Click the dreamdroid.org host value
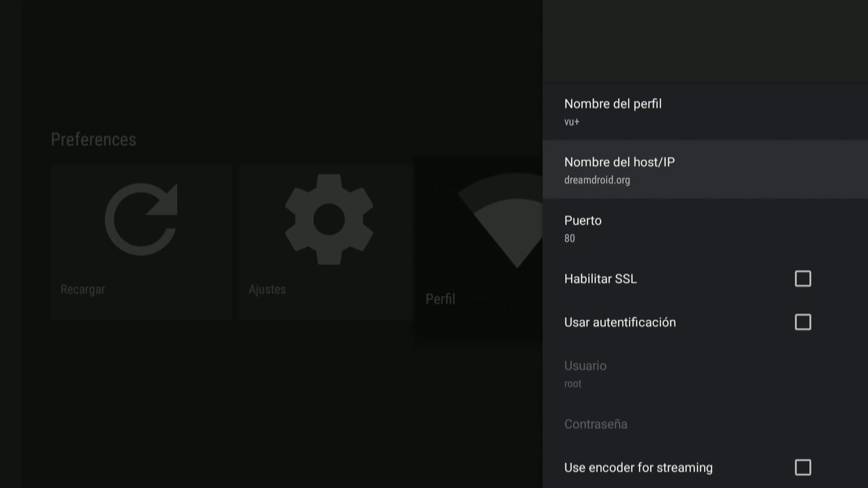868x488 pixels. 597,180
